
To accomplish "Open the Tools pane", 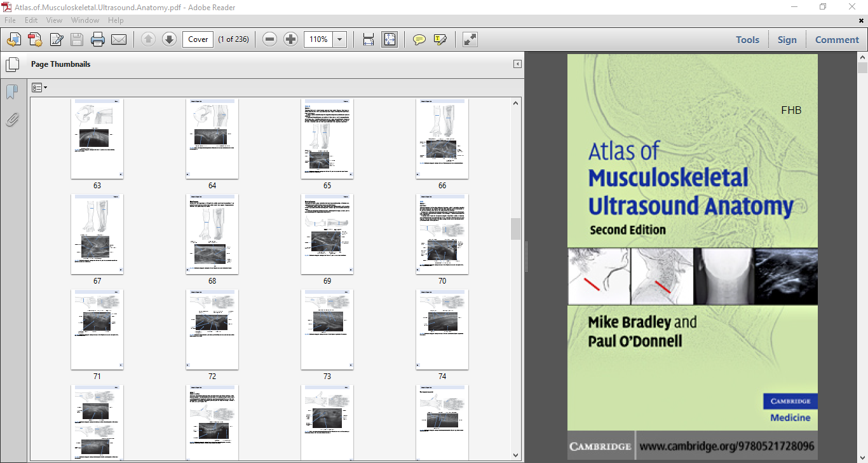I will [747, 39].
